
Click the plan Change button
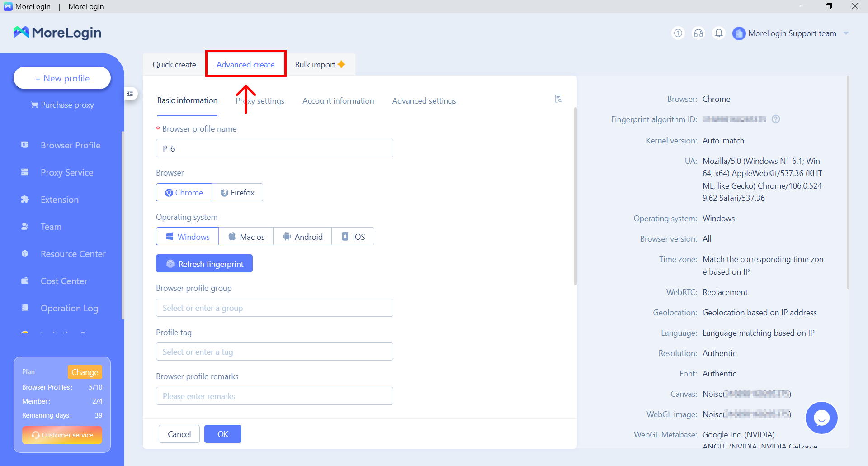click(x=85, y=372)
